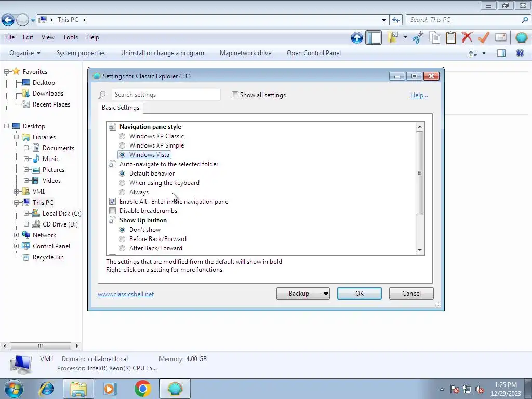Open the Help menu
This screenshot has width=532, height=399.
tap(92, 37)
